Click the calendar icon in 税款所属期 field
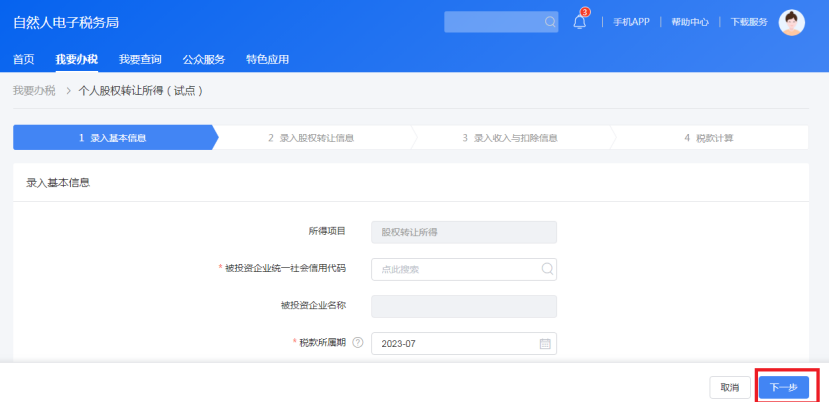Viewport: 829px width, 402px height. click(545, 344)
